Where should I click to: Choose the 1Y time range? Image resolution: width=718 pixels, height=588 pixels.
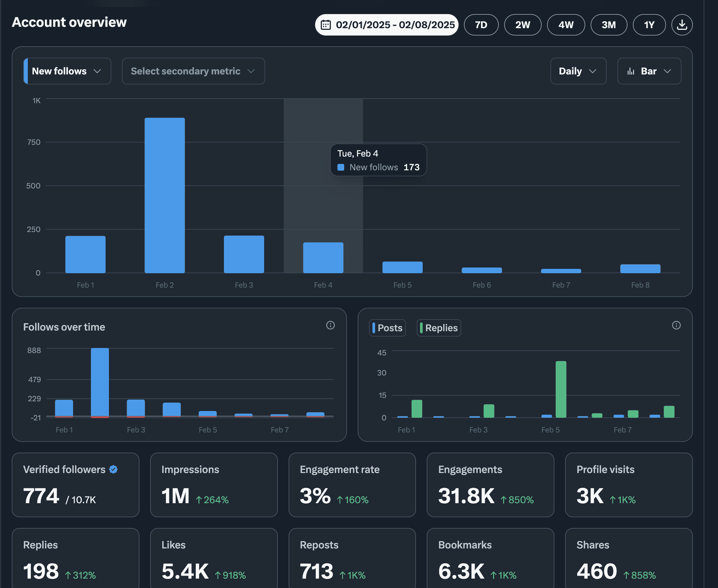[x=649, y=25]
